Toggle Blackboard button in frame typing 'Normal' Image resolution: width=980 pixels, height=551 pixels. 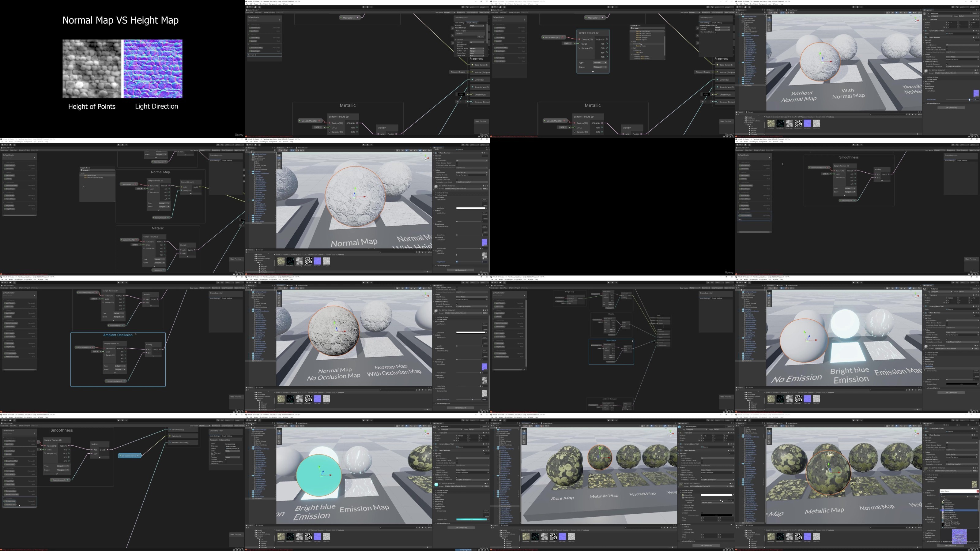pos(461,12)
